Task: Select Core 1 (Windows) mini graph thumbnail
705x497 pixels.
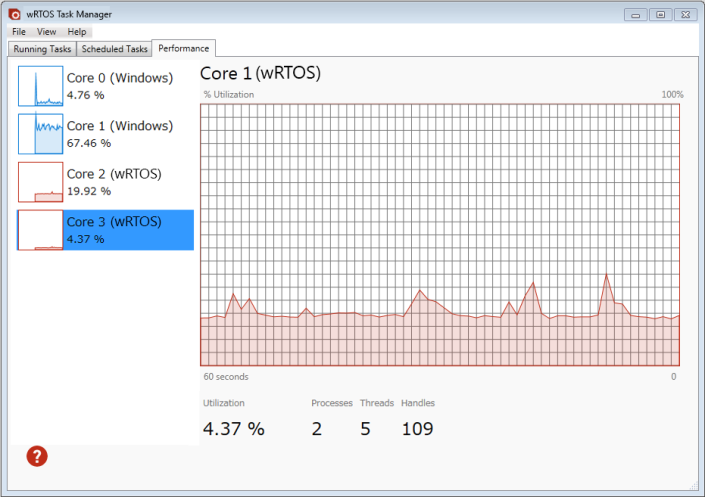Action: click(40, 134)
